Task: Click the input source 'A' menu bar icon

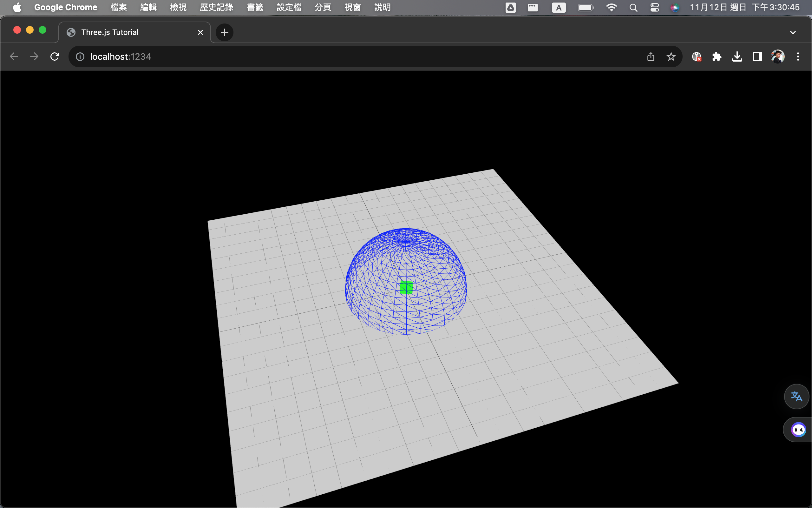Action: 559,7
